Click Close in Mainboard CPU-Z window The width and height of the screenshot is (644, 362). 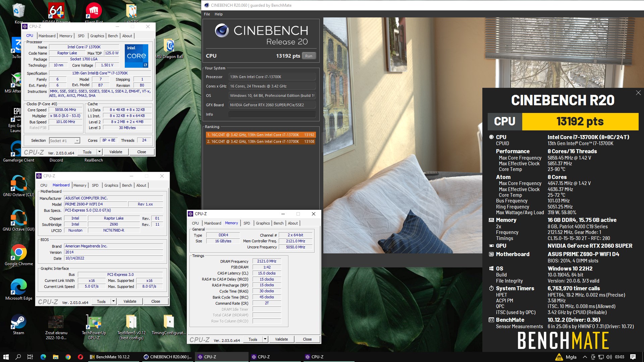(156, 301)
